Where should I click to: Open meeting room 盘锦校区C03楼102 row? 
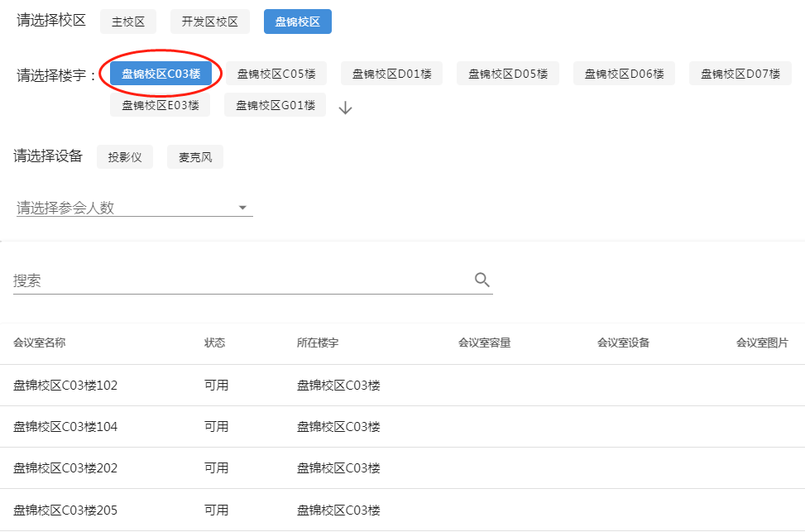point(65,386)
